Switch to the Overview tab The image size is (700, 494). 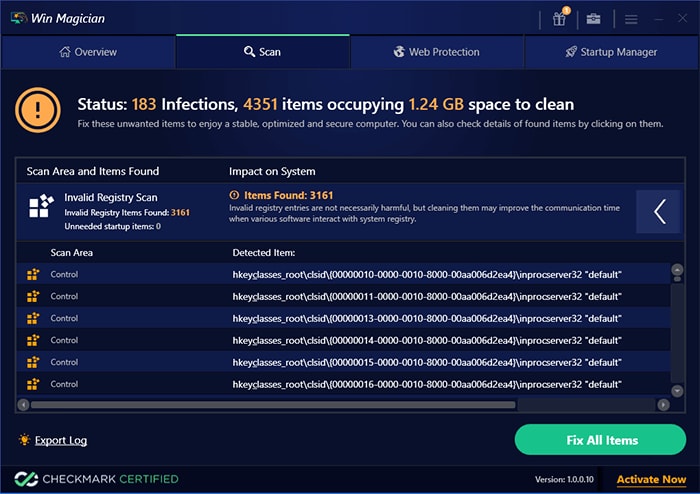(88, 52)
